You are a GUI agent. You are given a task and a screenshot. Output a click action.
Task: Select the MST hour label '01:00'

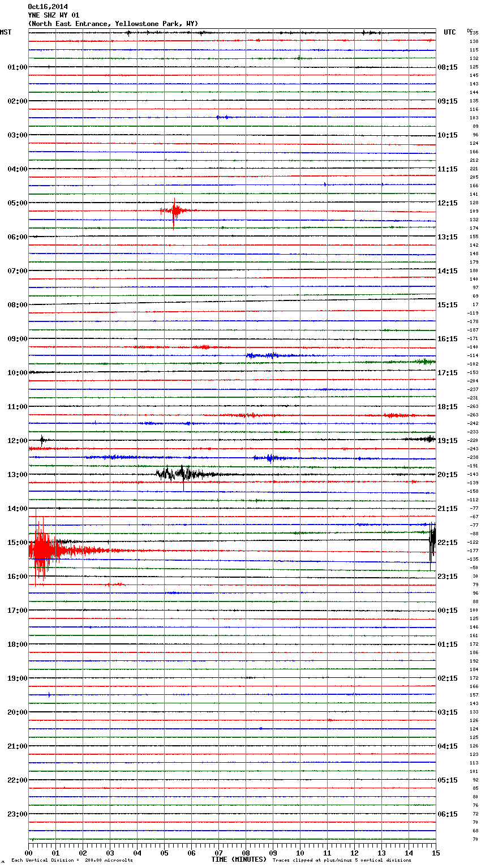(x=17, y=67)
